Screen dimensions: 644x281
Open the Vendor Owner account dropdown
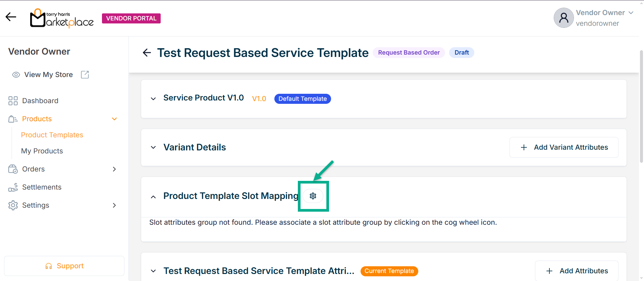coord(631,13)
